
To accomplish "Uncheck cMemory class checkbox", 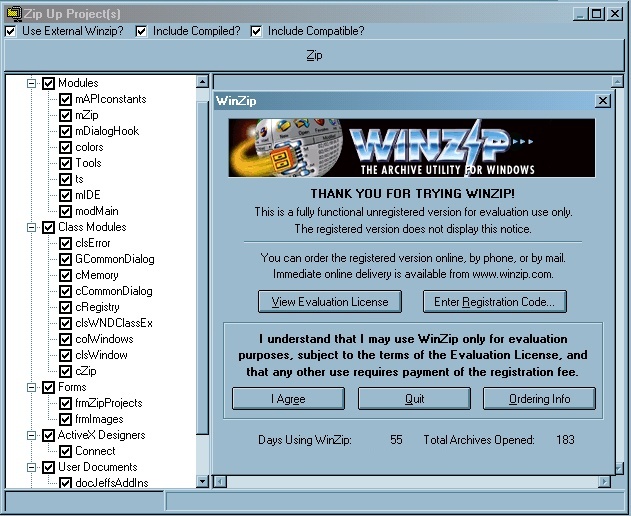I will click(65, 275).
